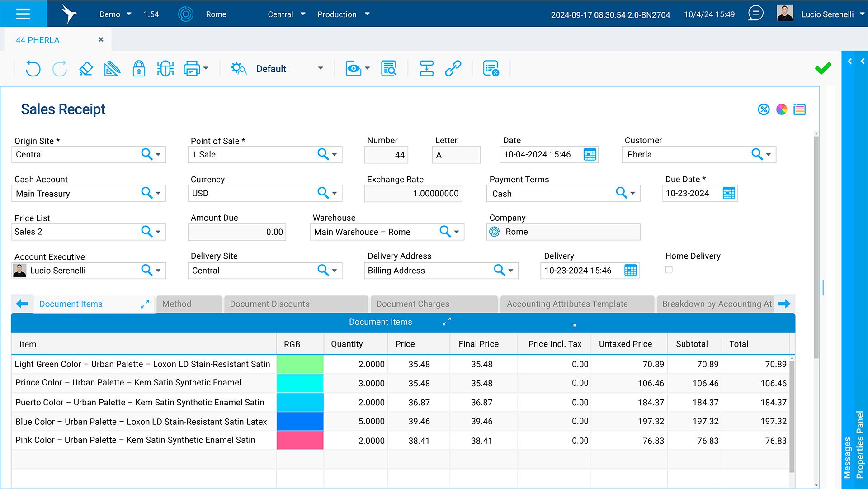The width and height of the screenshot is (868, 489).
Task: Open the Method tab
Action: pyautogui.click(x=177, y=304)
